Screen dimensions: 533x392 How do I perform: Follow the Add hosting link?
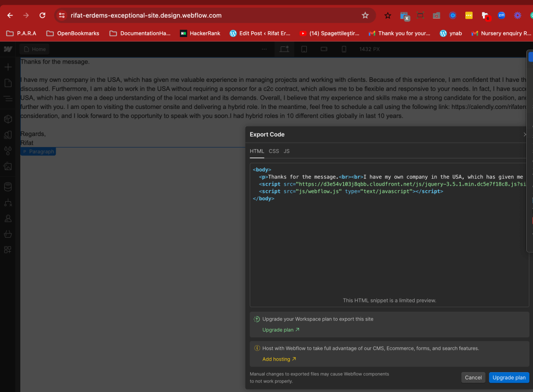pyautogui.click(x=279, y=359)
